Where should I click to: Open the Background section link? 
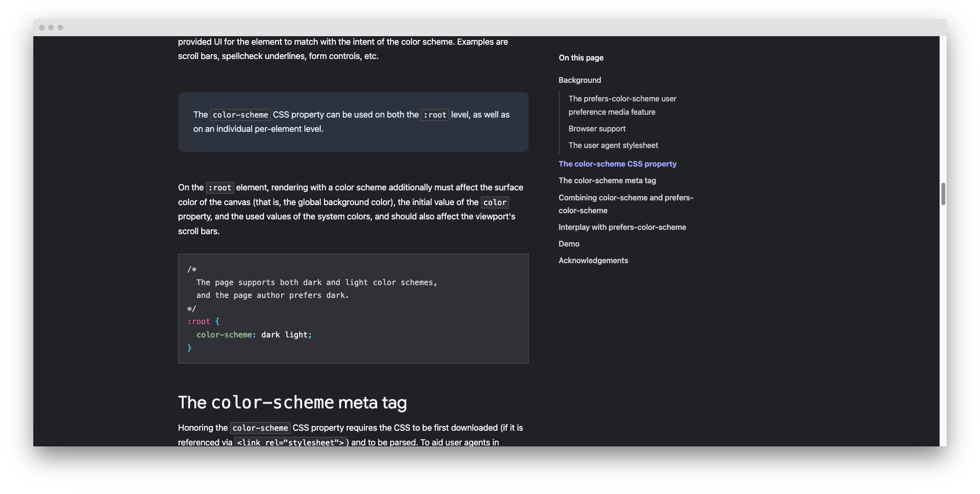(x=579, y=80)
